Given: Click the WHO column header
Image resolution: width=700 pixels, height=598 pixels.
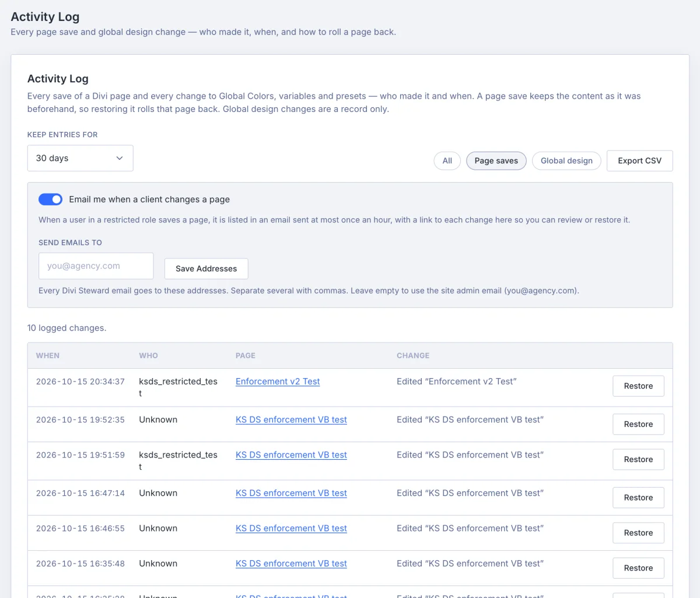Looking at the screenshot, I should [x=148, y=356].
